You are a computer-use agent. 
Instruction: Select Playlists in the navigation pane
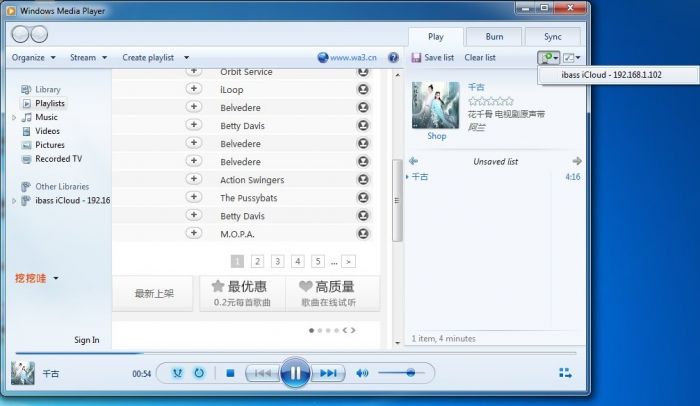click(44, 103)
